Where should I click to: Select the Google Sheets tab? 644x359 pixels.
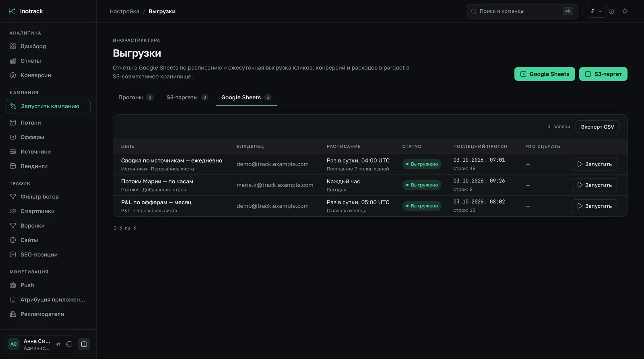246,97
